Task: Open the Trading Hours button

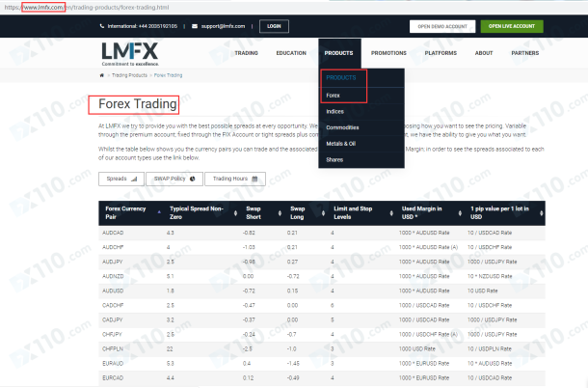Action: pyautogui.click(x=235, y=179)
